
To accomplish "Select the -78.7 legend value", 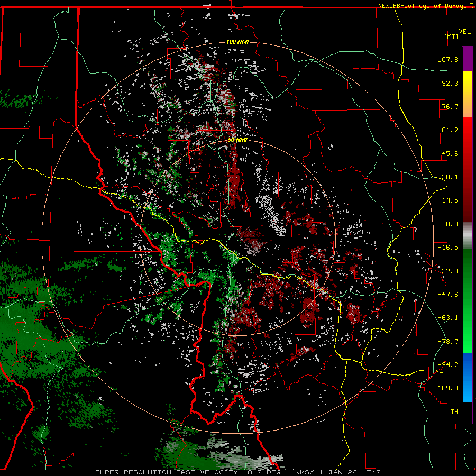I will [448, 342].
